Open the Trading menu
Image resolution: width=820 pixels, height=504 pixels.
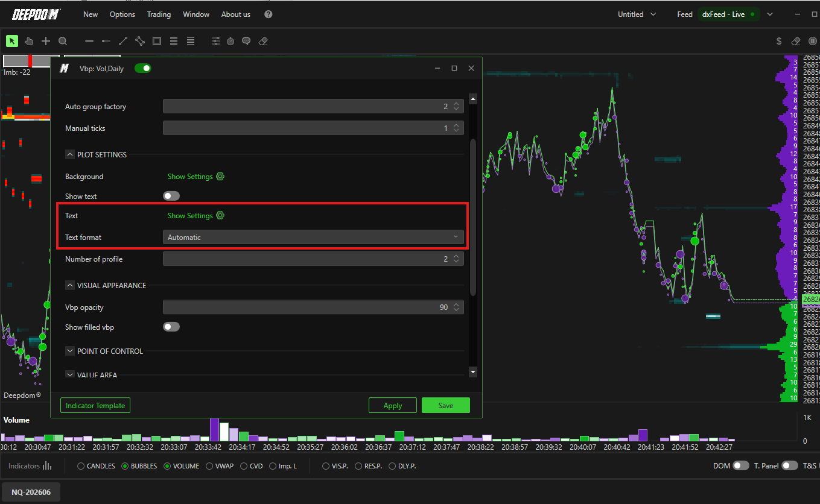(159, 14)
